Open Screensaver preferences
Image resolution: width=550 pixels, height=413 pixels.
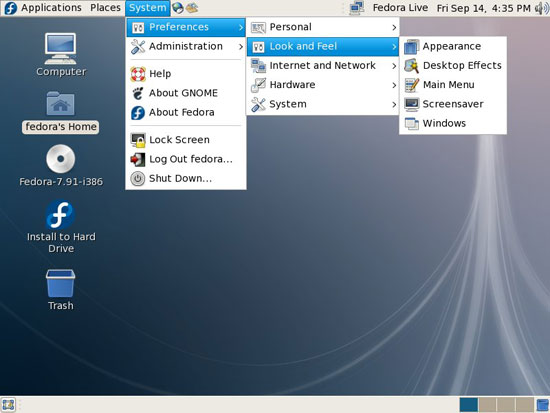coord(453,104)
